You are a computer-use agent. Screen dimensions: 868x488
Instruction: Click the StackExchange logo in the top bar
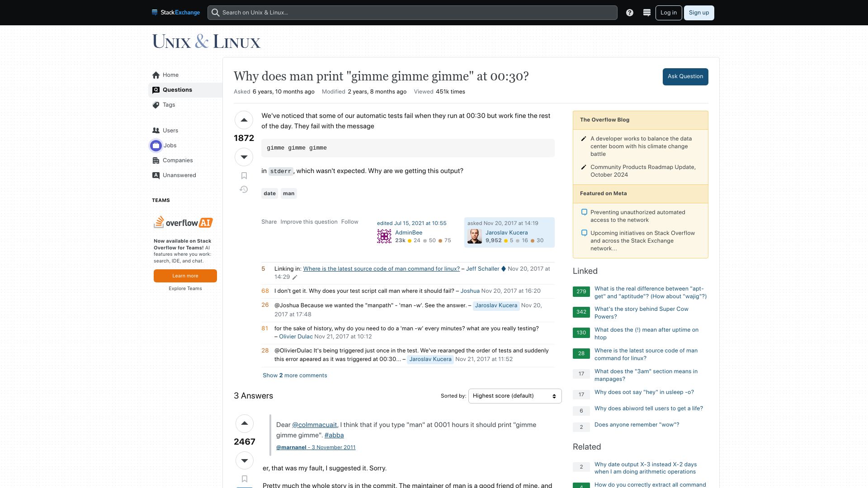point(176,13)
